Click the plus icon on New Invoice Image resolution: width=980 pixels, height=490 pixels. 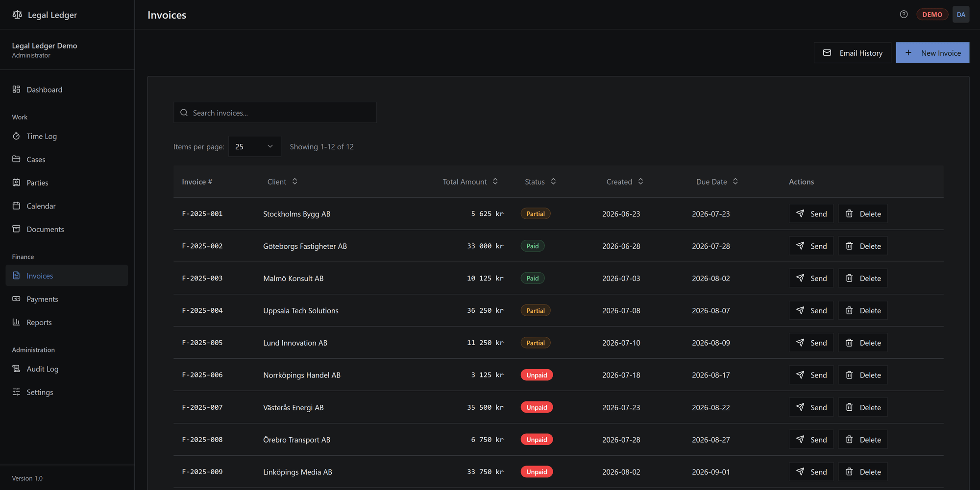click(908, 53)
